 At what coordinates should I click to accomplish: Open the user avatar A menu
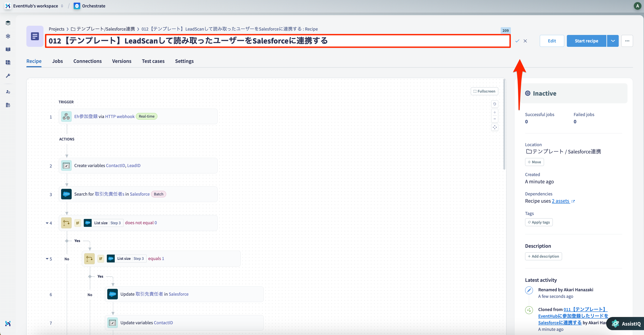637,6
